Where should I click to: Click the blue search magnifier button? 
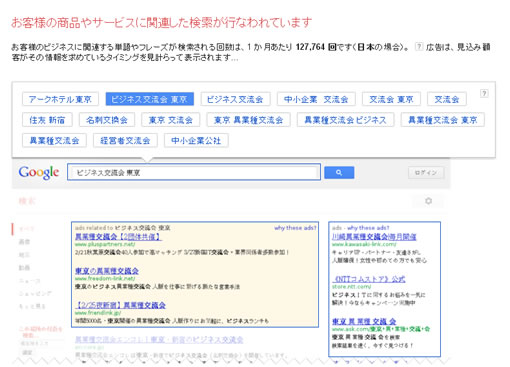coord(339,172)
